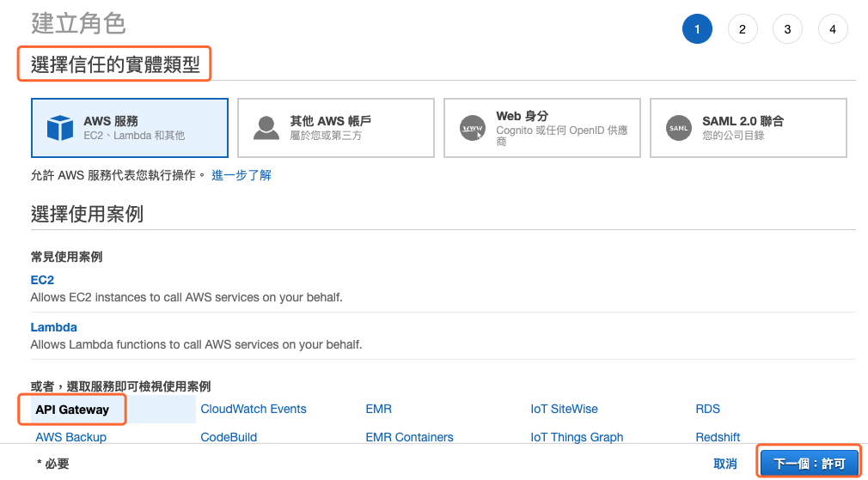Image resolution: width=868 pixels, height=480 pixels.
Task: Select the CloudWatch Events service
Action: click(x=254, y=410)
